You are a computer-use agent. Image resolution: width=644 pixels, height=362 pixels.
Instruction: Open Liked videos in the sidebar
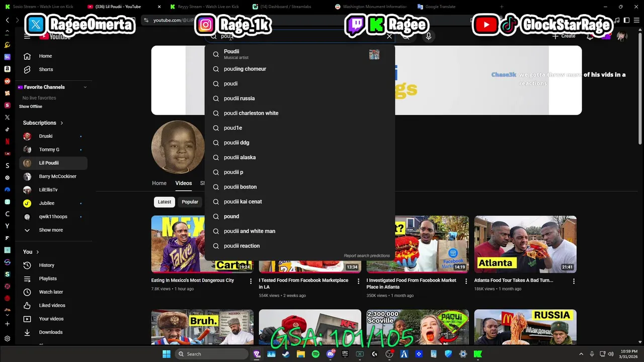tap(53, 305)
